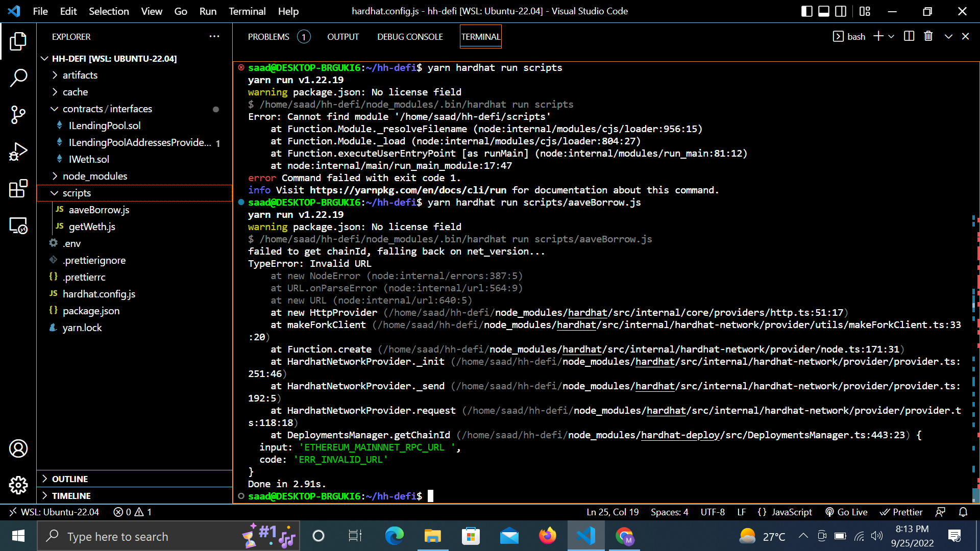Click the Spaces: 4 indentation setting

click(669, 512)
